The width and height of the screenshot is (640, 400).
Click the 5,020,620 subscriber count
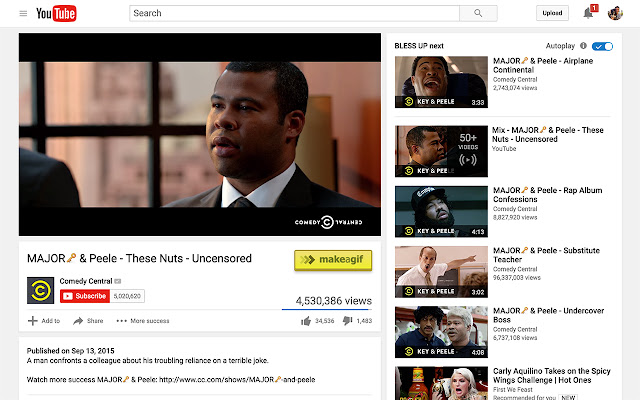127,296
